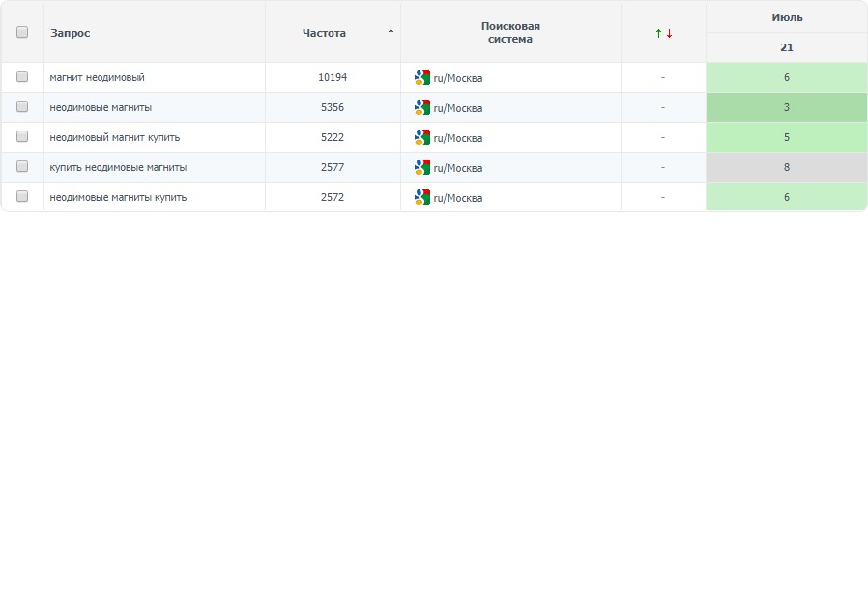868x612 pixels.
Task: Click search engine icon in frequency 5356 row
Action: click(422, 107)
